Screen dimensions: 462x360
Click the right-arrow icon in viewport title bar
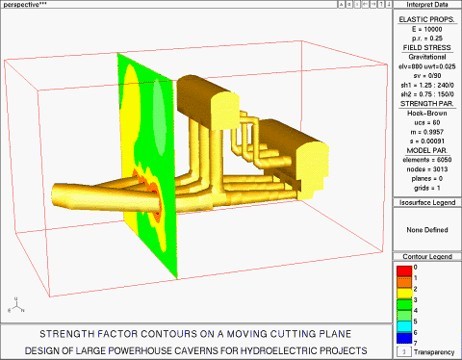[373, 5]
